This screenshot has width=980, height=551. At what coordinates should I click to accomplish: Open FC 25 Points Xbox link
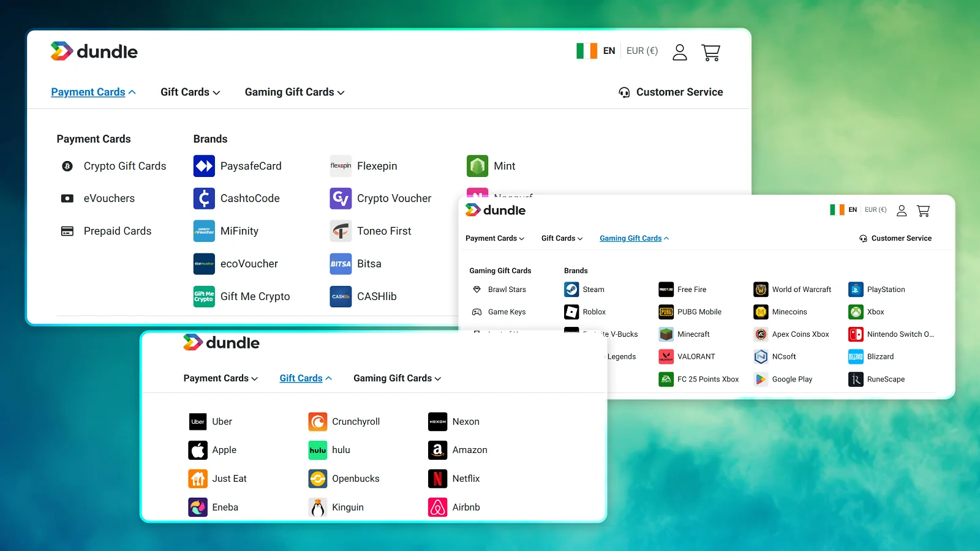tap(699, 379)
